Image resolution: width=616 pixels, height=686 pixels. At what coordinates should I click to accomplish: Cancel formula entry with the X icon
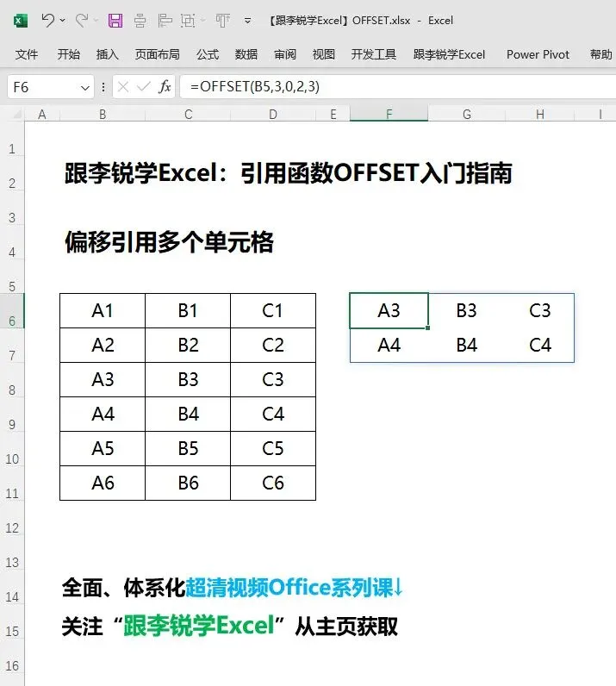[x=123, y=87]
